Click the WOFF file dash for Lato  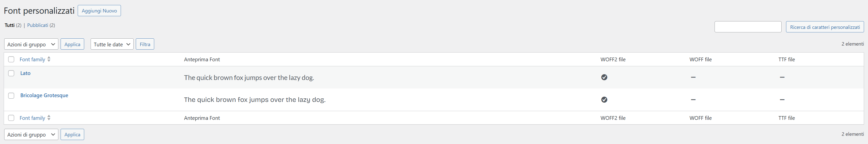[693, 77]
